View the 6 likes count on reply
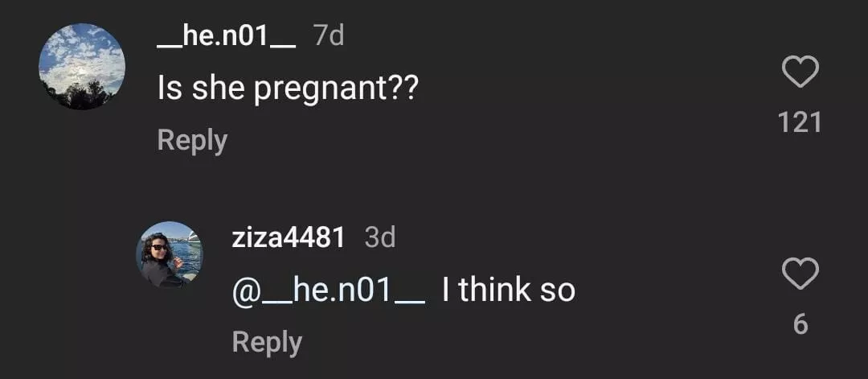 tap(800, 324)
